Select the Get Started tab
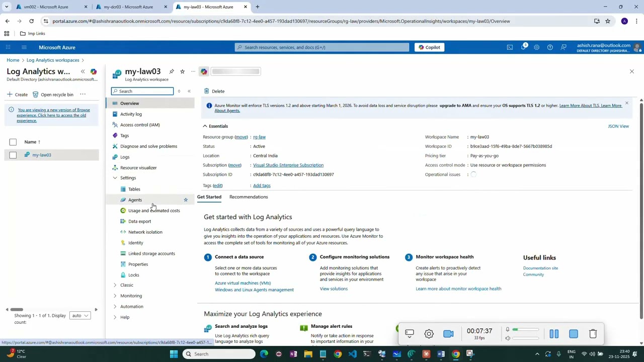Viewport: 644px width, 362px height. coord(209,197)
